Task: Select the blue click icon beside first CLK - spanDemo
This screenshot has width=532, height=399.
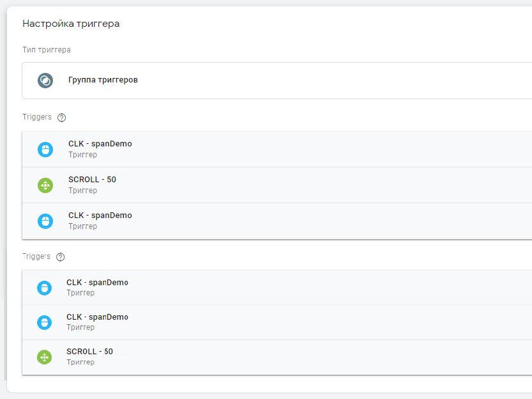Action: coord(45,148)
